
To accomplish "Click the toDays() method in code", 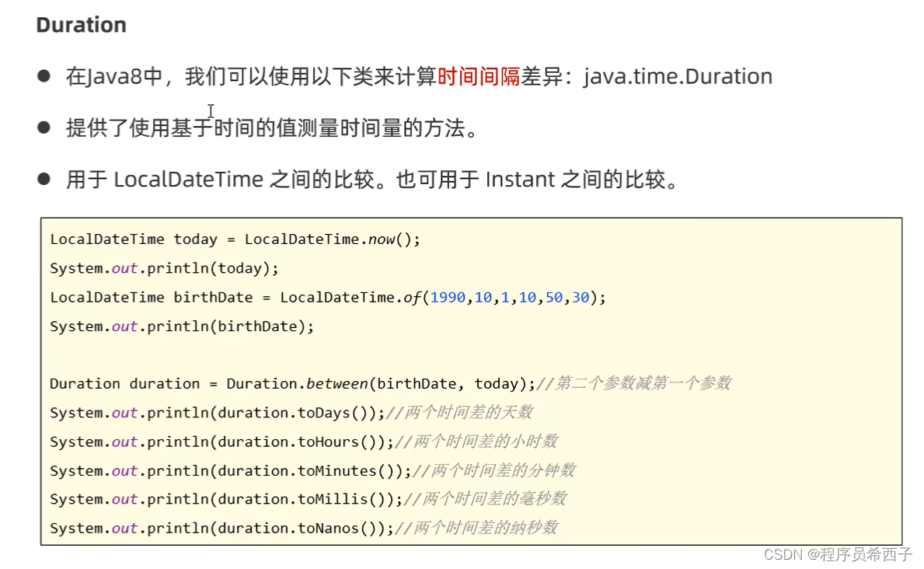I will (x=321, y=412).
